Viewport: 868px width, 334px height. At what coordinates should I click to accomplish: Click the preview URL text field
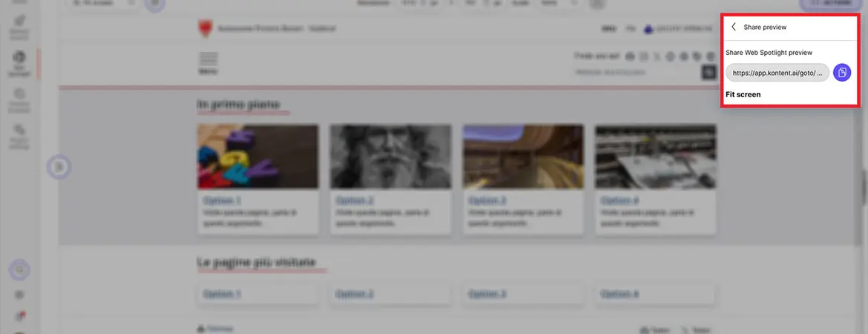(x=777, y=73)
